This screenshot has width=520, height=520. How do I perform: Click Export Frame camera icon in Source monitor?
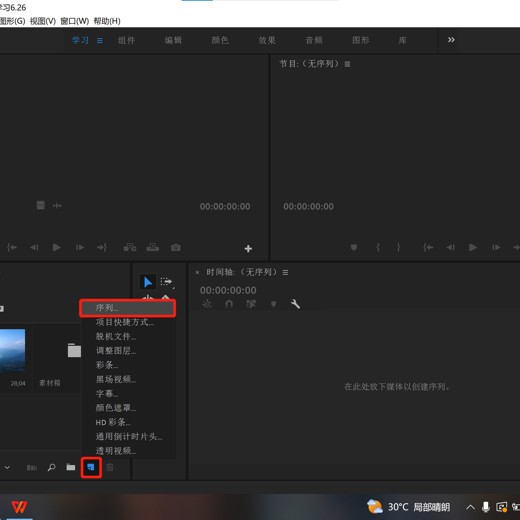(x=176, y=247)
